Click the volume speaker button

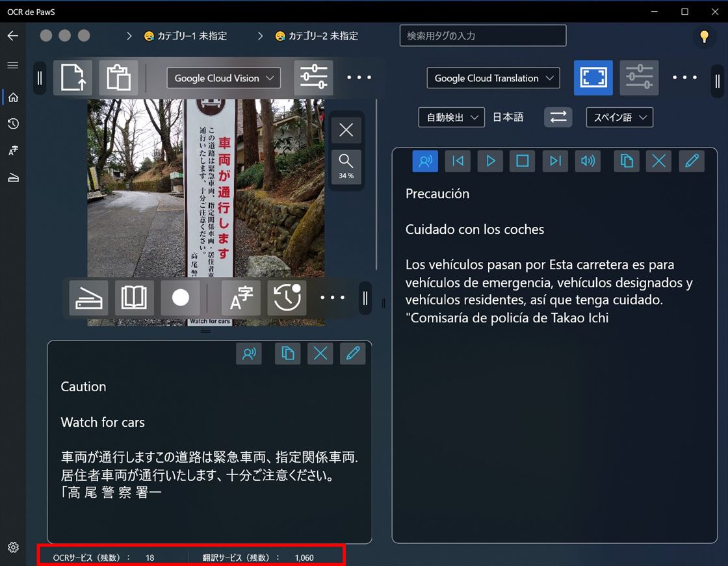coord(588,161)
